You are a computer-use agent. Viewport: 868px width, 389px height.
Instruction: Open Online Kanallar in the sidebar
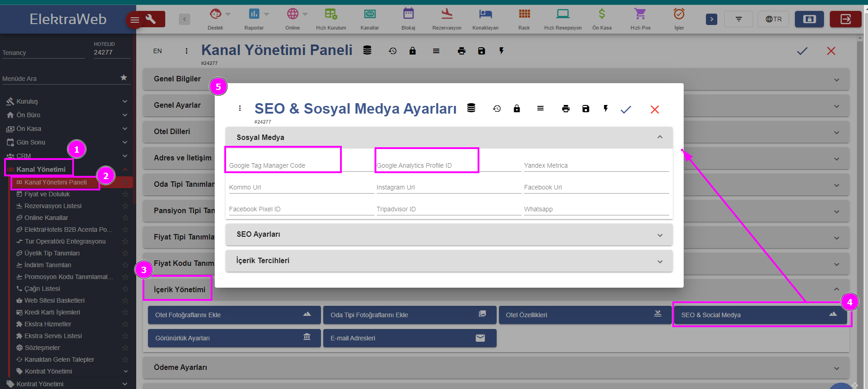tap(46, 218)
